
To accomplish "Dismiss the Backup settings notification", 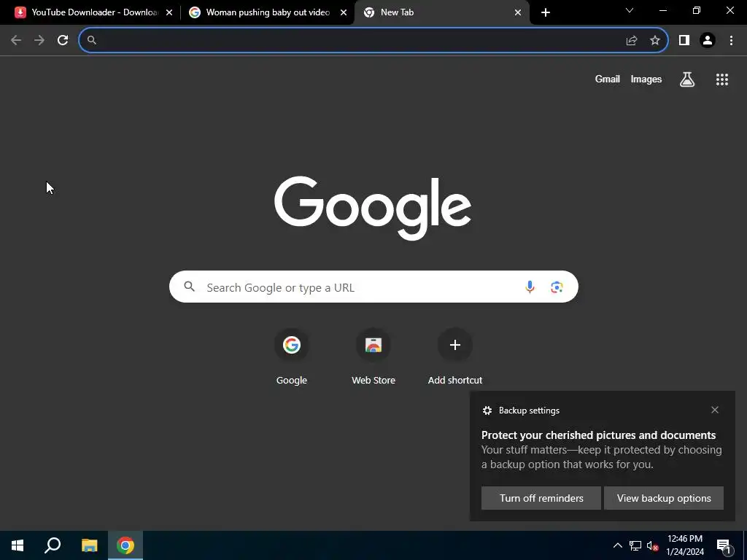I will coord(715,410).
